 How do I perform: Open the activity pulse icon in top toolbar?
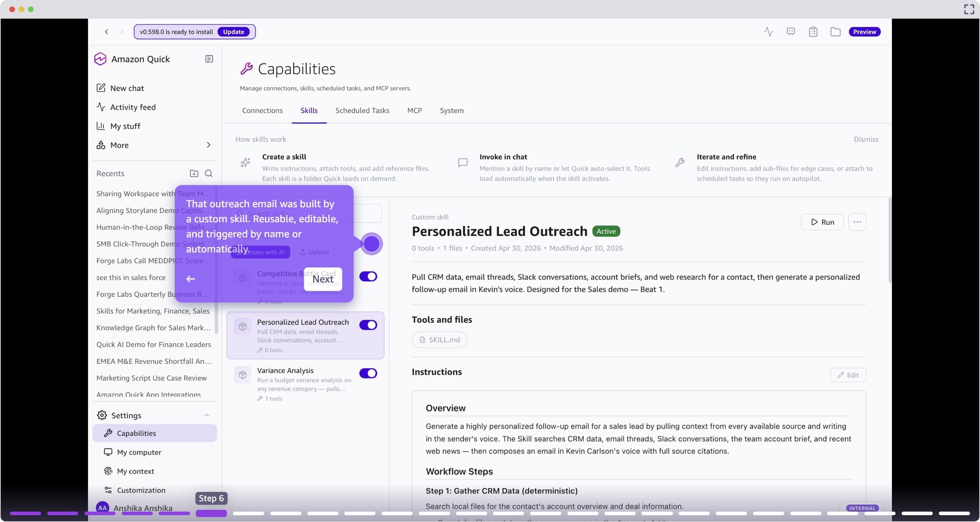tap(768, 32)
